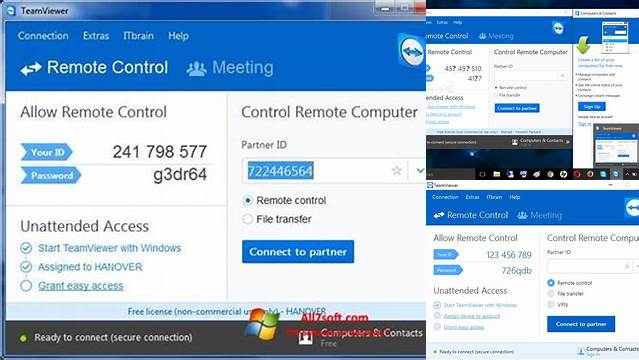
Task: Click the 'Password' tag beside 726qdb
Action: pos(448,270)
